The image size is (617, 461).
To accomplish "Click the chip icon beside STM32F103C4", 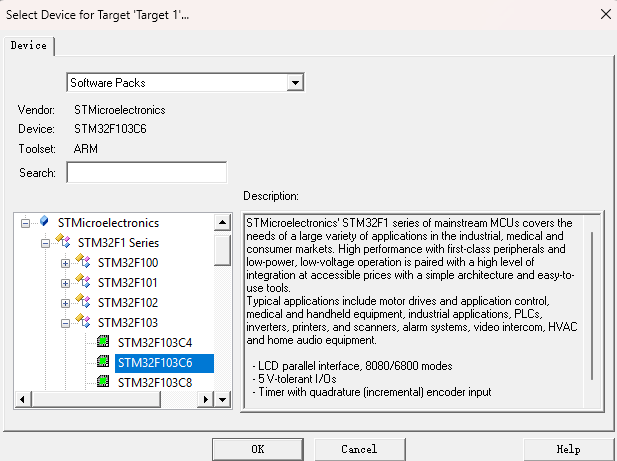I will point(103,341).
